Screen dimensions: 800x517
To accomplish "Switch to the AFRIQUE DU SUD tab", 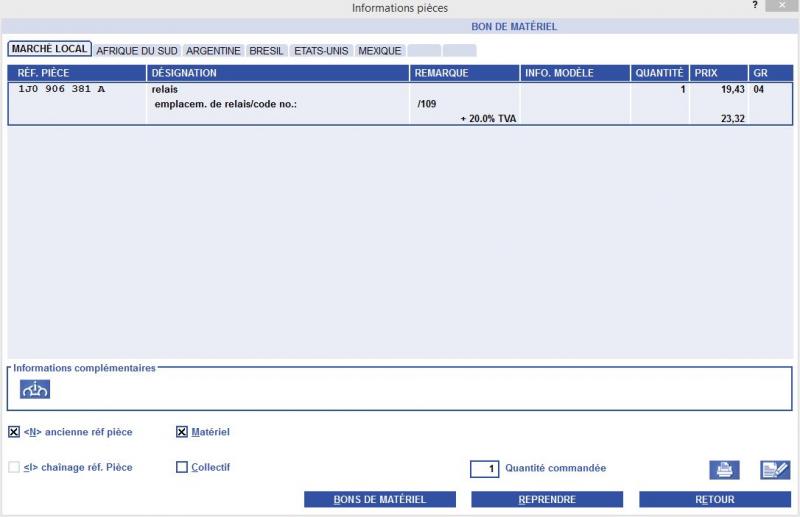I will pyautogui.click(x=137, y=51).
